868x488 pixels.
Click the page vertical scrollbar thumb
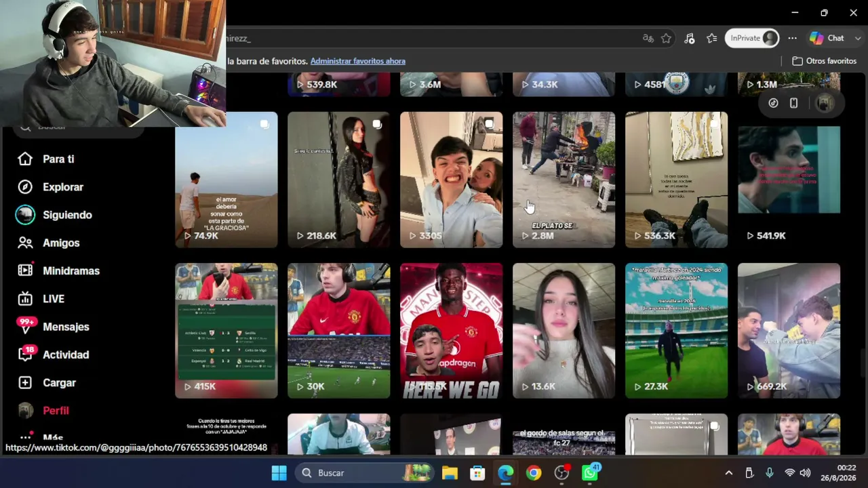pyautogui.click(x=863, y=363)
